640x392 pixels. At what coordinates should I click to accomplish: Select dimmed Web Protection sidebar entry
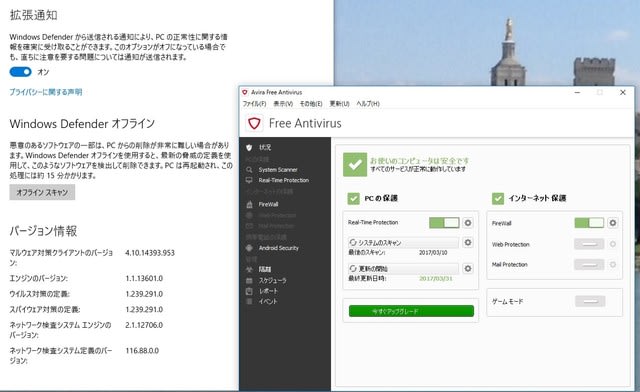(x=277, y=215)
